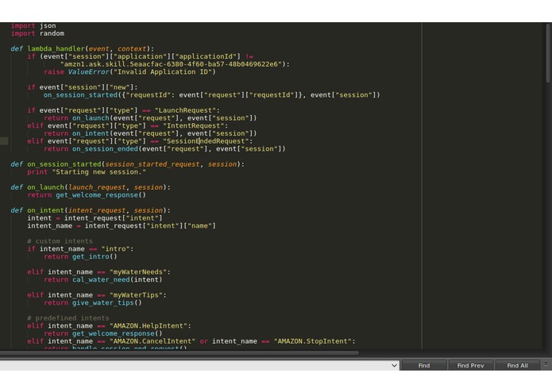Click the "# predefined intents" comment
The height and width of the screenshot is (392, 552).
[68, 318]
